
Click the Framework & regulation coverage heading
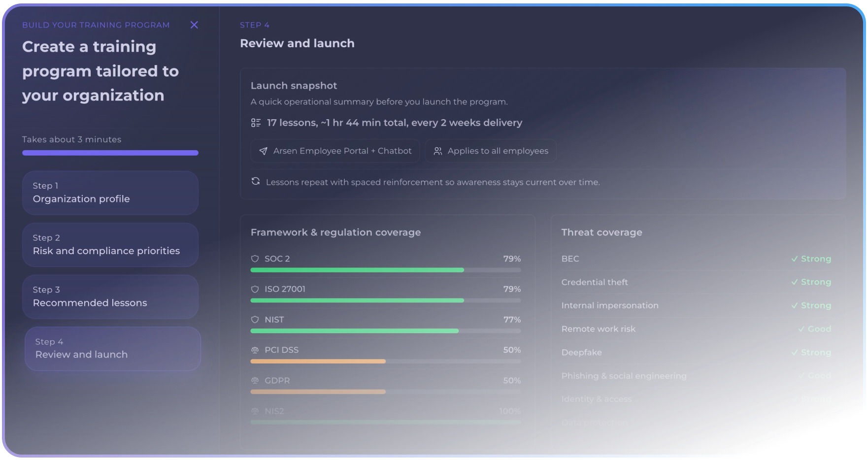point(335,232)
